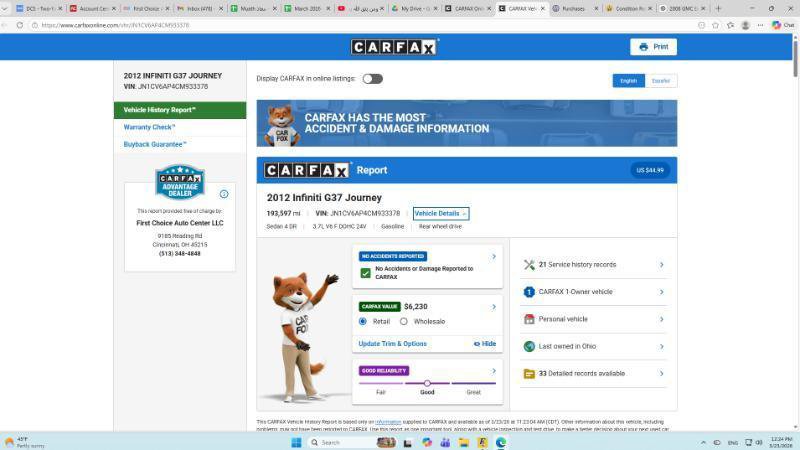
Task: Click the Update Trim & Options link
Action: [x=392, y=344]
